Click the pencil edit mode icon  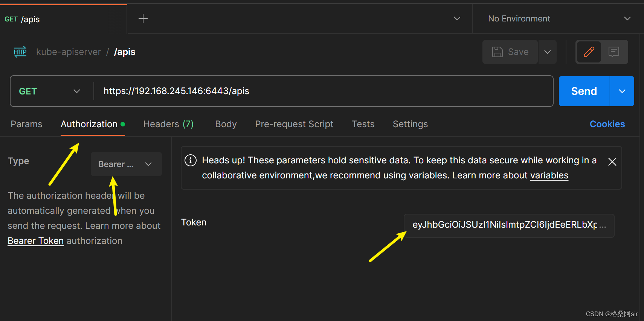589,52
